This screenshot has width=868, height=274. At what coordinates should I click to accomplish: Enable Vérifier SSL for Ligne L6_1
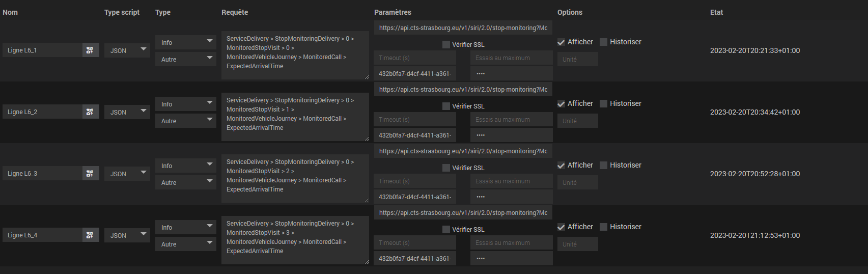(446, 45)
